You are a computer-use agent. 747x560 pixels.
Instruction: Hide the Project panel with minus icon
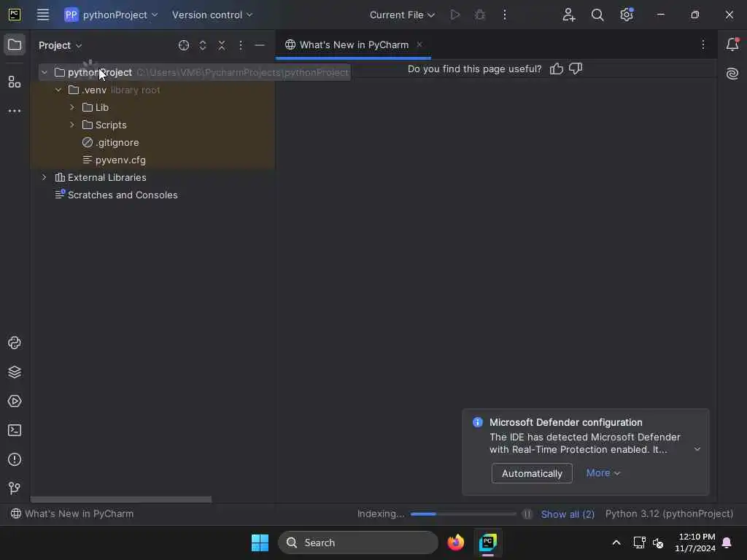pos(260,45)
